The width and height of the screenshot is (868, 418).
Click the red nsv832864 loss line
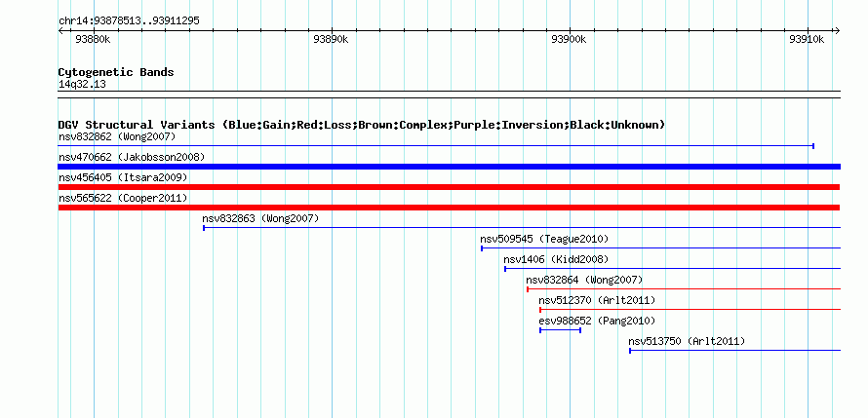pyautogui.click(x=684, y=289)
